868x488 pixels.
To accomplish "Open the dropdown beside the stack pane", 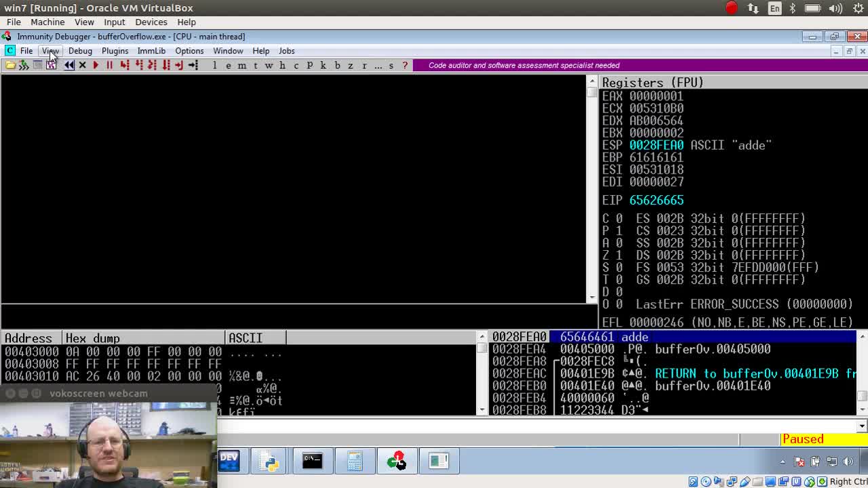I will 862,426.
